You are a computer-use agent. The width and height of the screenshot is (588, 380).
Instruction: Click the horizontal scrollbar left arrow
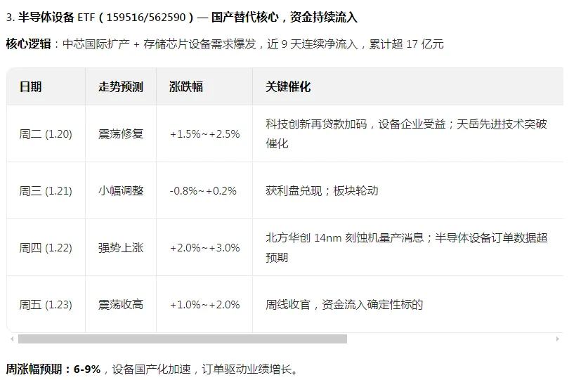12,339
